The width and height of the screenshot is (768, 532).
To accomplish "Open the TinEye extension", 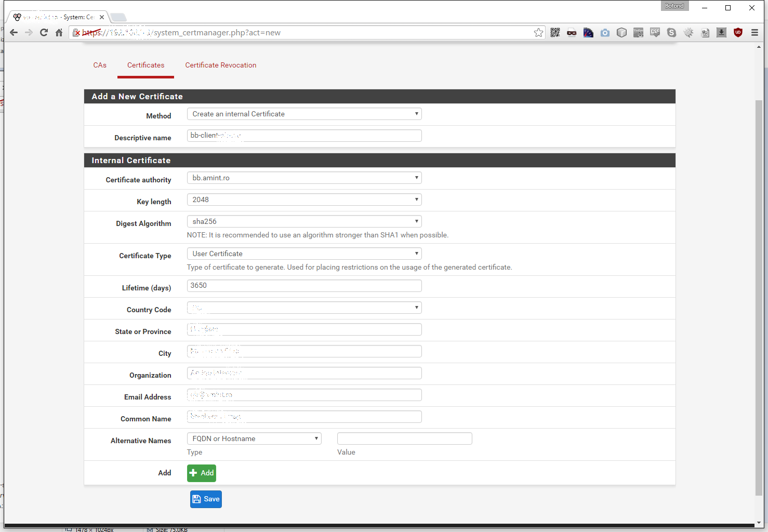I will click(638, 33).
